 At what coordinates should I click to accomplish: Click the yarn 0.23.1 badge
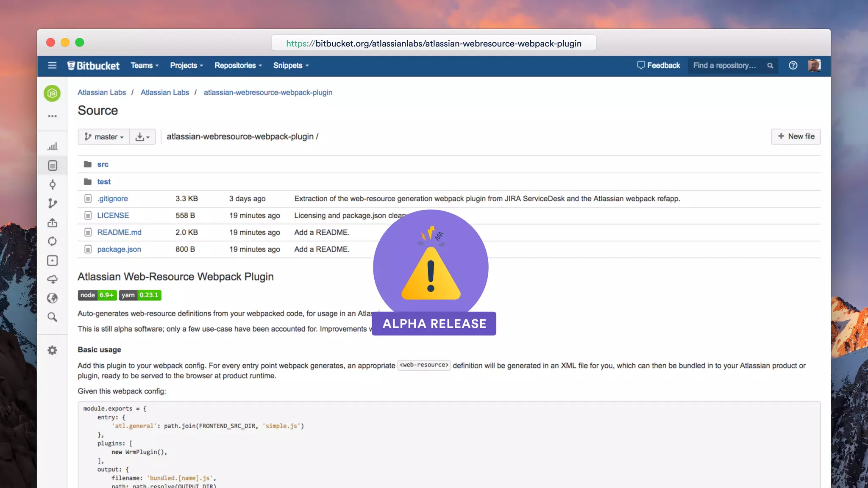(140, 295)
